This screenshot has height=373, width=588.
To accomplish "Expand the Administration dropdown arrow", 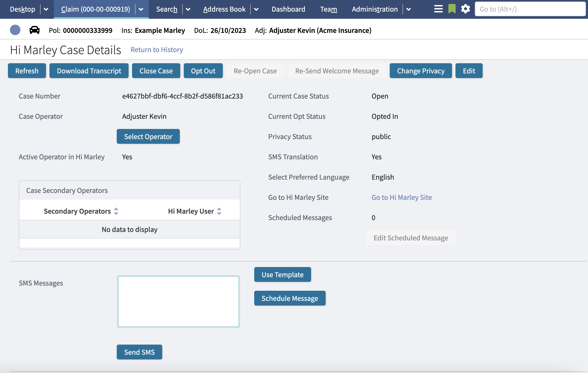I will point(409,9).
